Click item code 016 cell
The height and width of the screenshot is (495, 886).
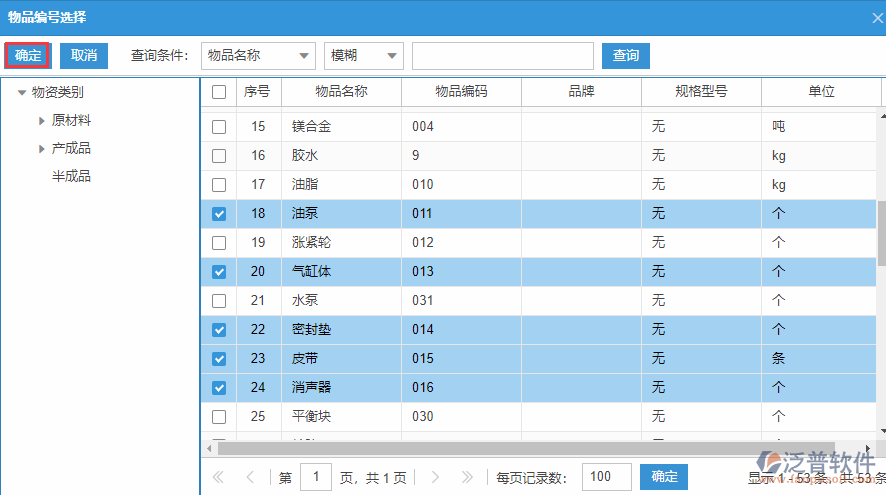(461, 388)
